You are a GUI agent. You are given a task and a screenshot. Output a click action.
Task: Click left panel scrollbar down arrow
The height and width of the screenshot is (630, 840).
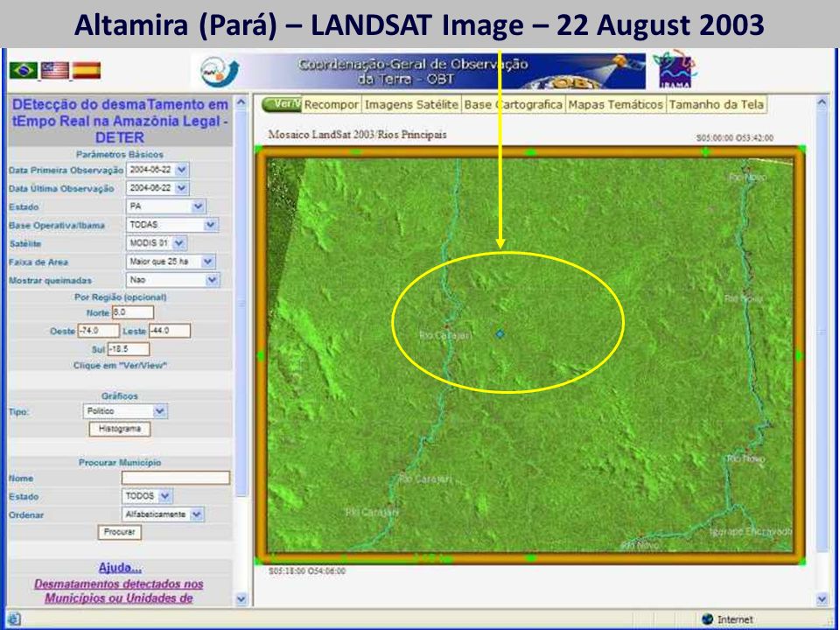pos(241,598)
